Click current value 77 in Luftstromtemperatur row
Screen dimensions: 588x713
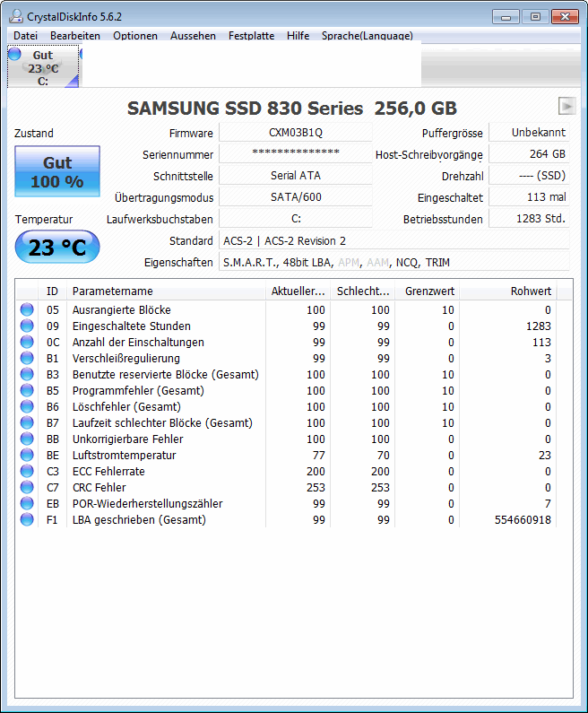(318, 456)
